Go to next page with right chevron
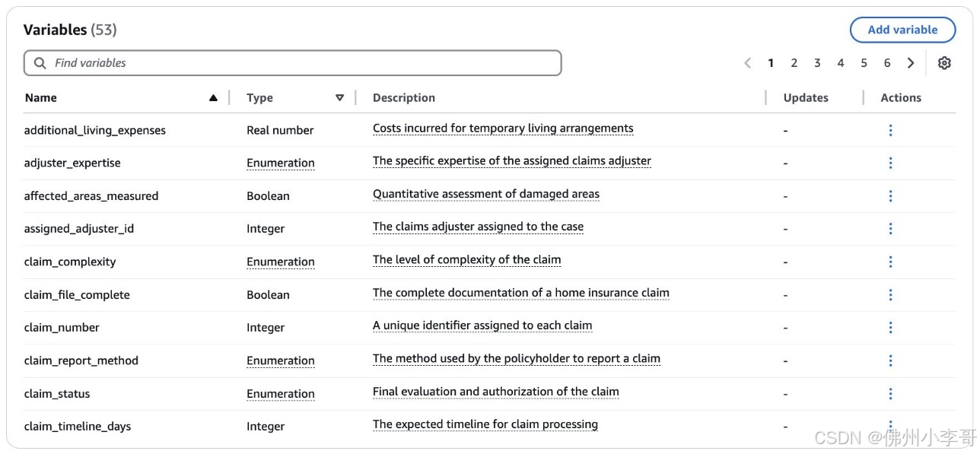The width and height of the screenshot is (980, 454). 911,63
